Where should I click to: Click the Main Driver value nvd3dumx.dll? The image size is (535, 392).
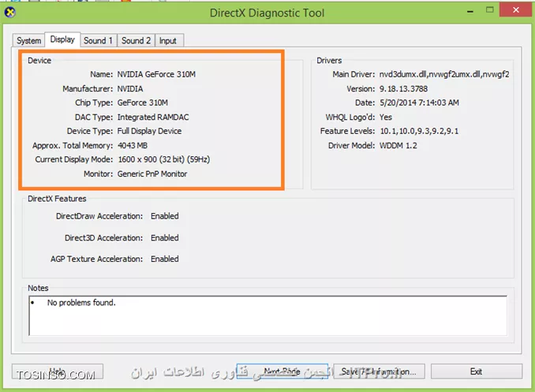point(444,74)
